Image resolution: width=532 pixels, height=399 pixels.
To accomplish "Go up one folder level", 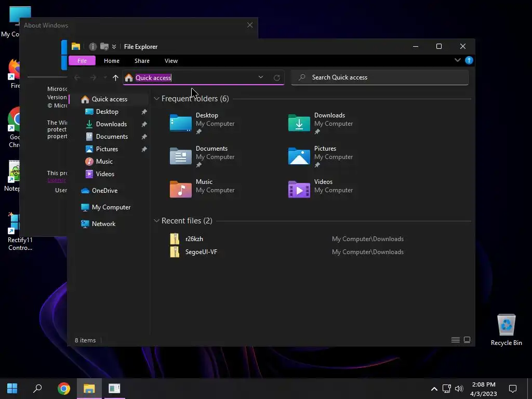I will pos(115,78).
